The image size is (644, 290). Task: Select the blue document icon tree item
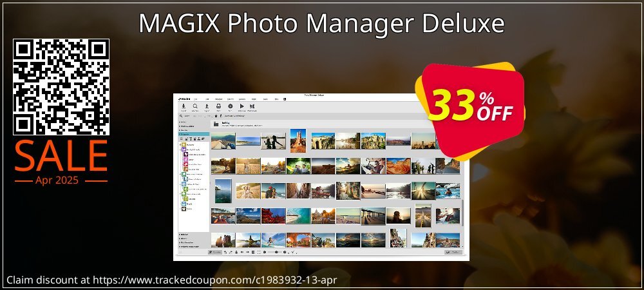click(185, 179)
